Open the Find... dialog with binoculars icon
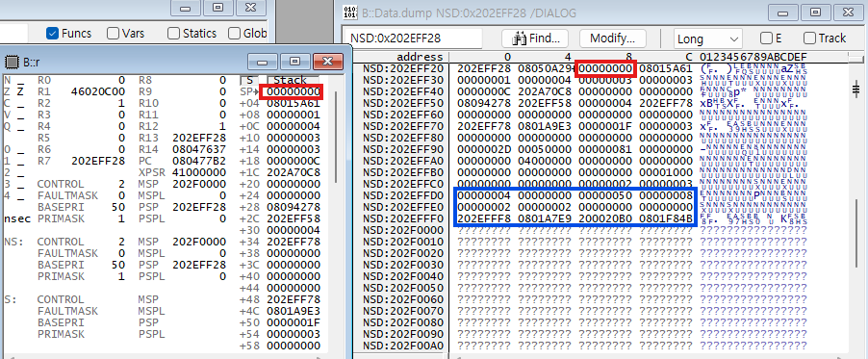Screen dimensions: 868x359 click(x=534, y=38)
